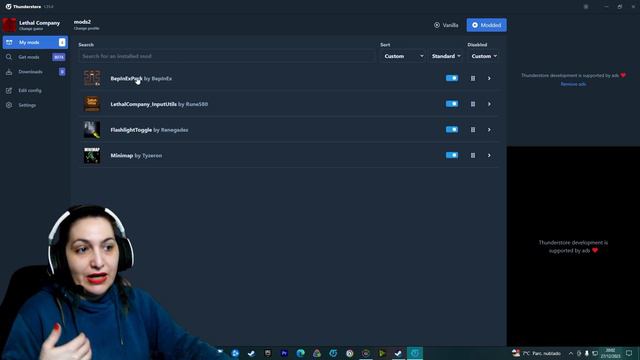Image resolution: width=640 pixels, height=360 pixels.
Task: Disable the Minimap mod switch
Action: click(x=452, y=155)
